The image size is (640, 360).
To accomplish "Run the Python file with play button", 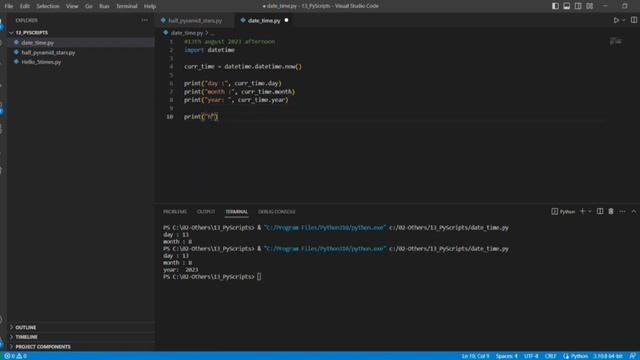I will coord(616,20).
